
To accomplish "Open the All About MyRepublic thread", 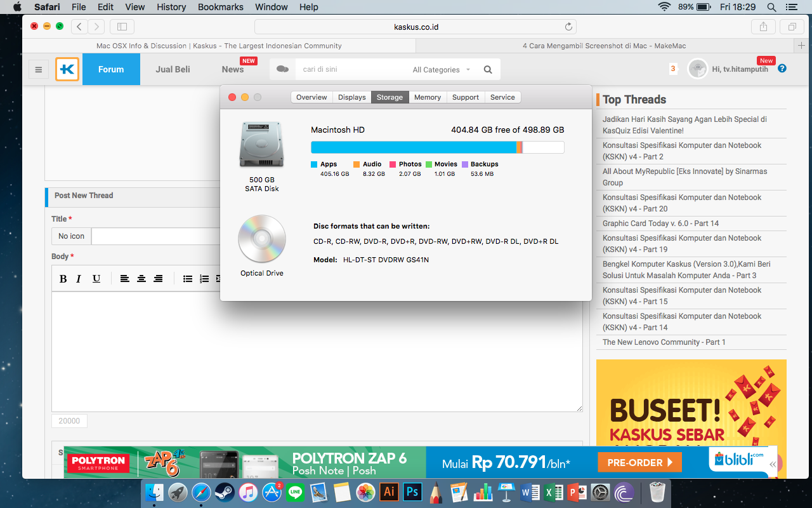I will tap(684, 177).
